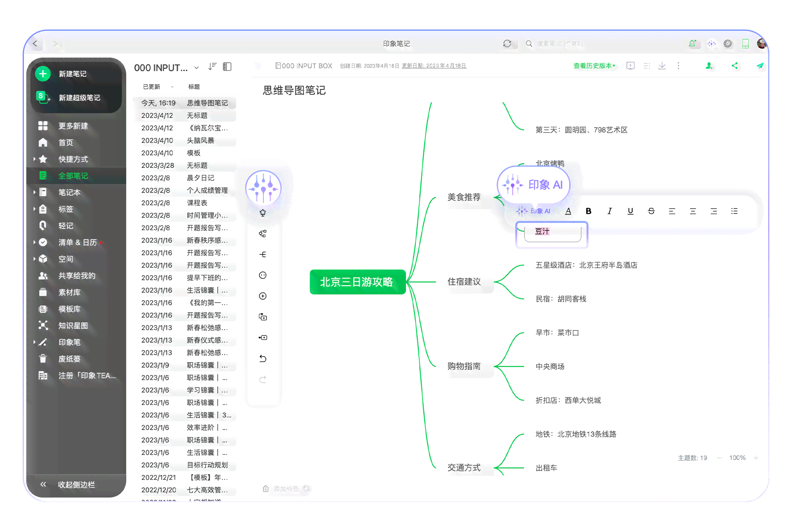Click the add child topic icon
792x532 pixels.
(263, 317)
